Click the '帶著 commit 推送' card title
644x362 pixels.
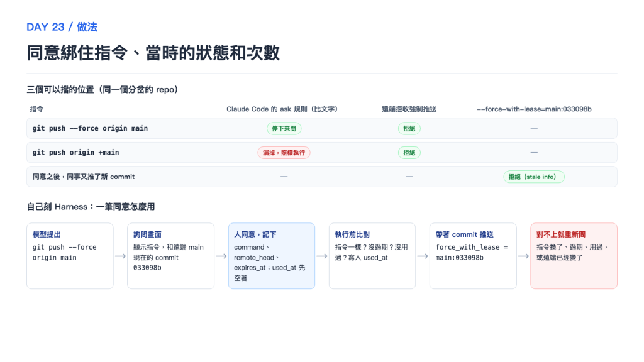tap(465, 234)
